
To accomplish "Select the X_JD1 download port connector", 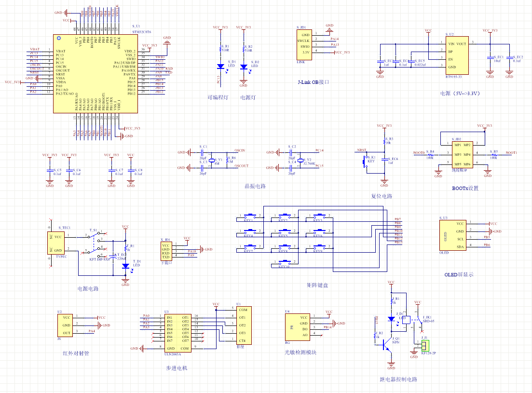I will click(x=166, y=250).
